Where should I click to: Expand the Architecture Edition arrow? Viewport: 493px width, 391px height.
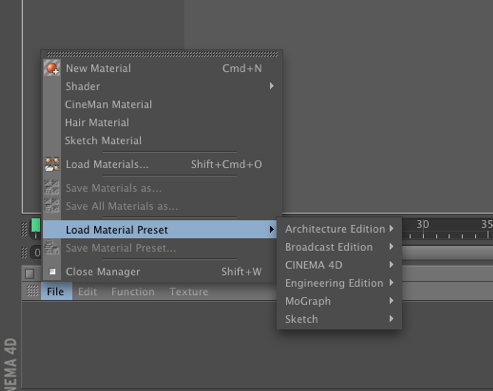tap(392, 229)
